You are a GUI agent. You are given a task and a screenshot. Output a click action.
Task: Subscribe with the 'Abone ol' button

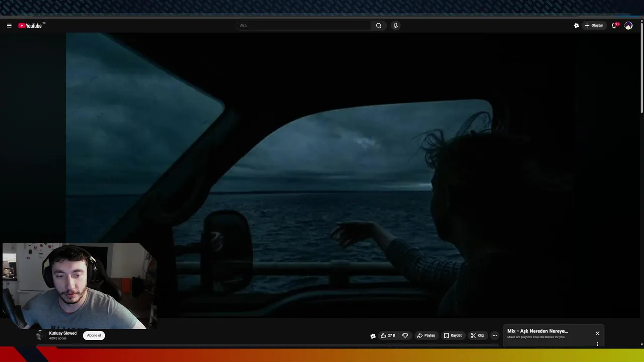coord(94,335)
